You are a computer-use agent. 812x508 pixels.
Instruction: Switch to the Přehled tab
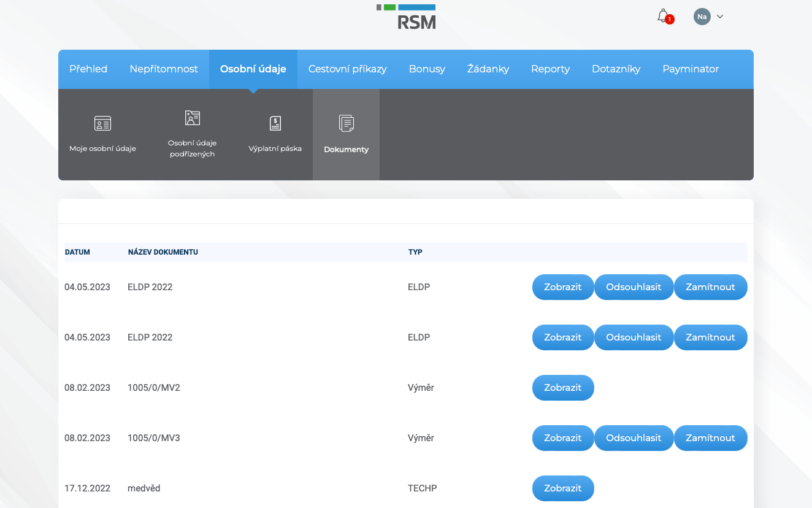[x=88, y=69]
